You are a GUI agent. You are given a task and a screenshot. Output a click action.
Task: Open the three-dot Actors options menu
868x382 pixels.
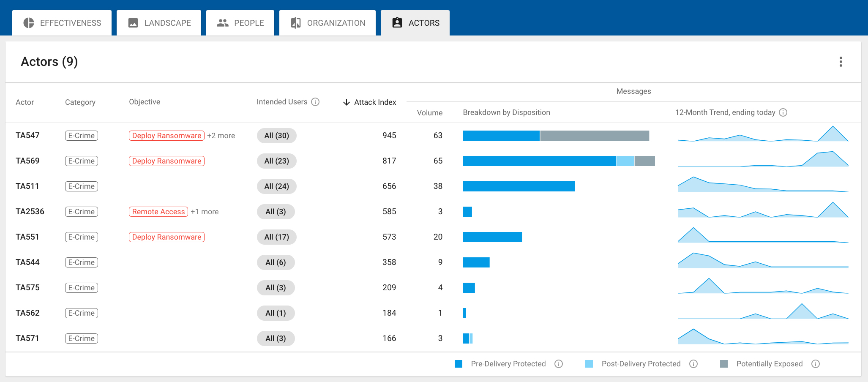pyautogui.click(x=841, y=62)
